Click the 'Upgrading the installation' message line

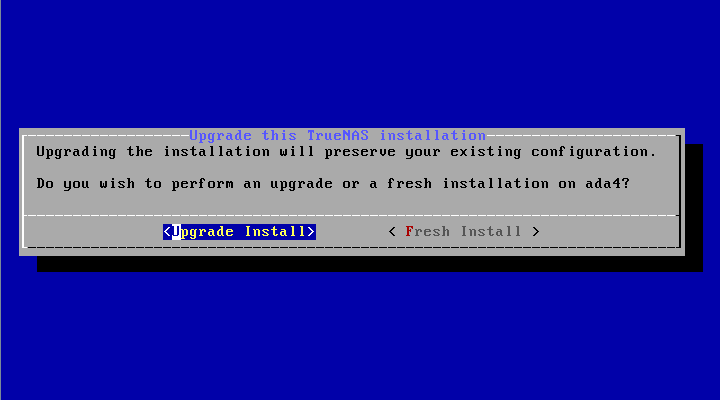pos(347,152)
